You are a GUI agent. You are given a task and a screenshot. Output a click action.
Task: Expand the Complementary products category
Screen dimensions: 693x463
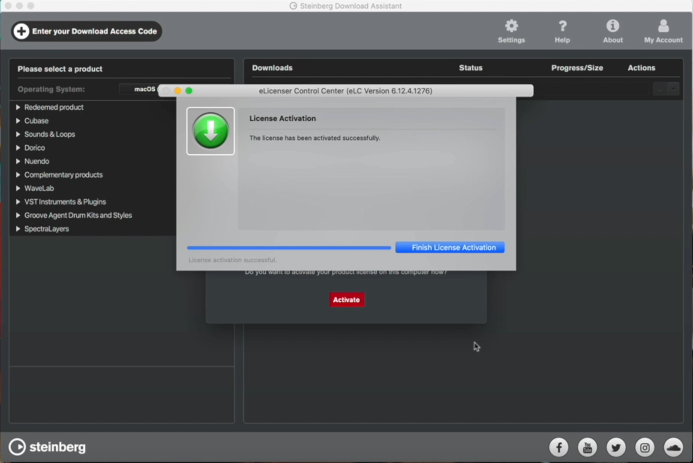18,175
